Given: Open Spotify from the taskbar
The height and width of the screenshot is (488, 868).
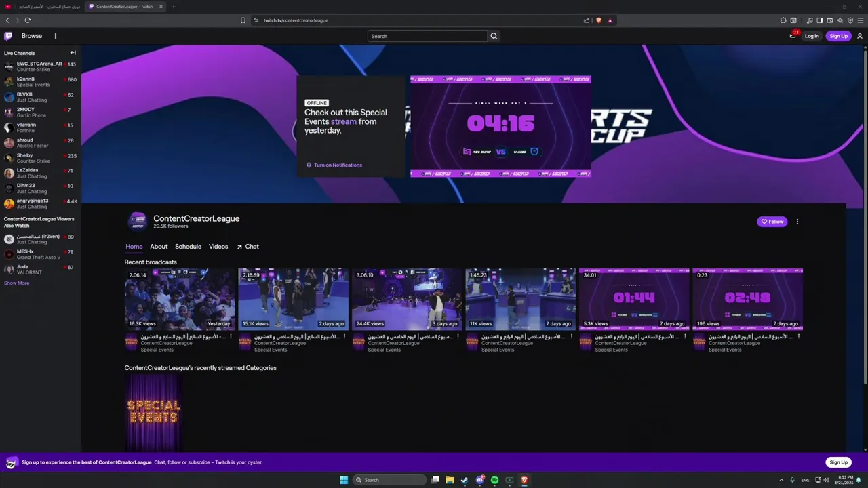Looking at the screenshot, I should (494, 480).
